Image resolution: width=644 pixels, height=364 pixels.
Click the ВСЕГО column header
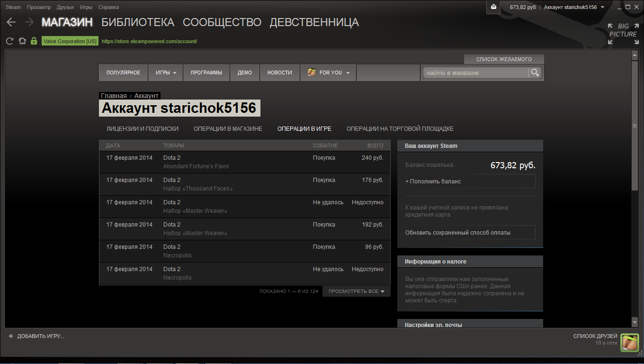[376, 146]
